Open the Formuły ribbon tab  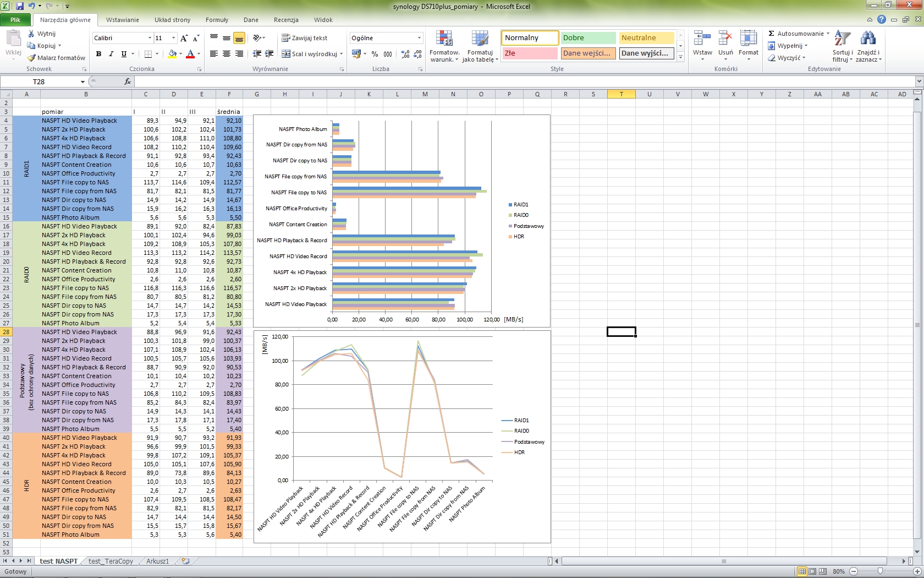click(217, 20)
